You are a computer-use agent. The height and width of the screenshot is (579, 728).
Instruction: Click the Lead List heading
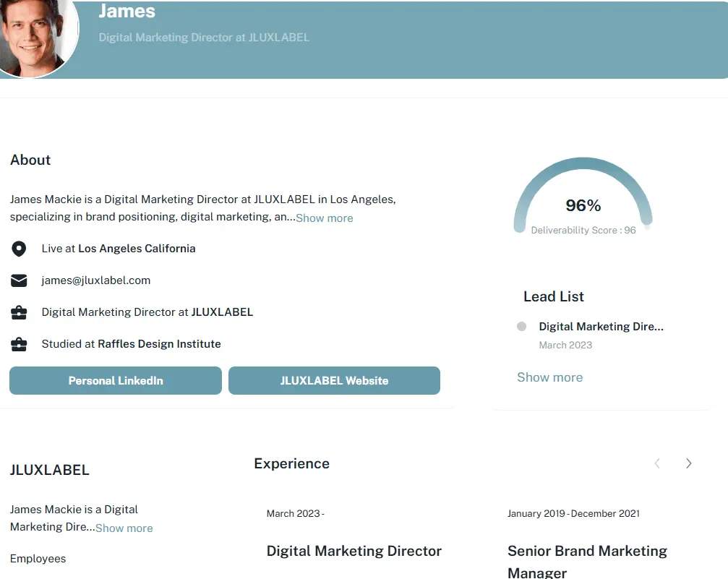554,296
